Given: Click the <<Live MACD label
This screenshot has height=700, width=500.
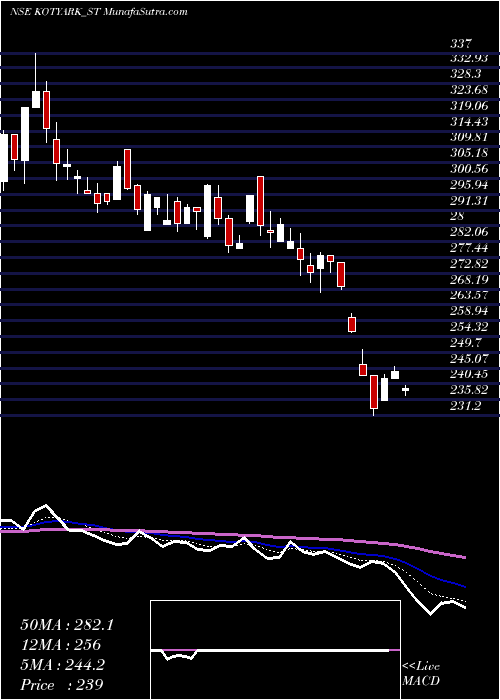Looking at the screenshot, I should pos(421,673).
